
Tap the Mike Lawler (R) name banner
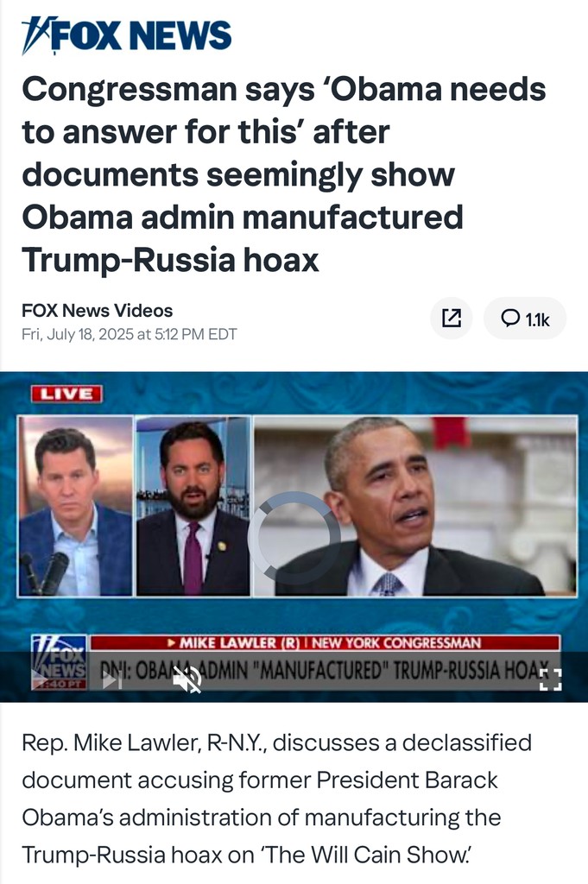[x=326, y=642]
